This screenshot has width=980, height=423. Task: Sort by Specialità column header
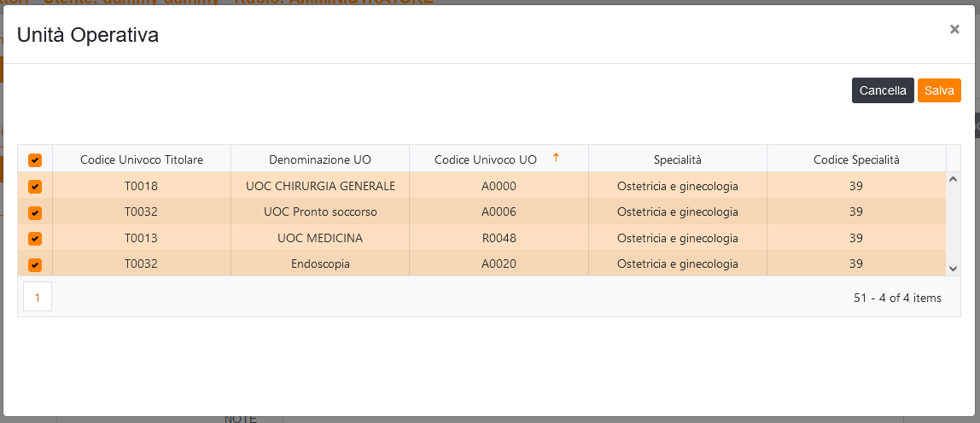(x=677, y=159)
